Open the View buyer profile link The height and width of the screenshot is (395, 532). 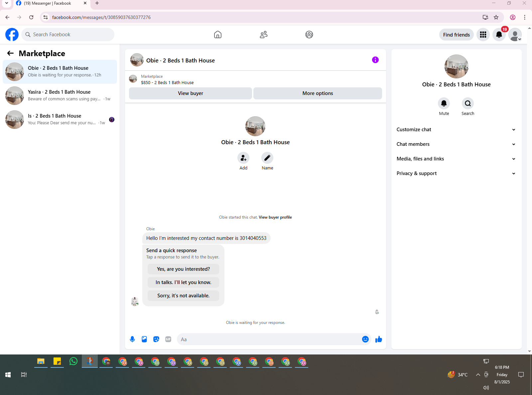[x=275, y=217]
